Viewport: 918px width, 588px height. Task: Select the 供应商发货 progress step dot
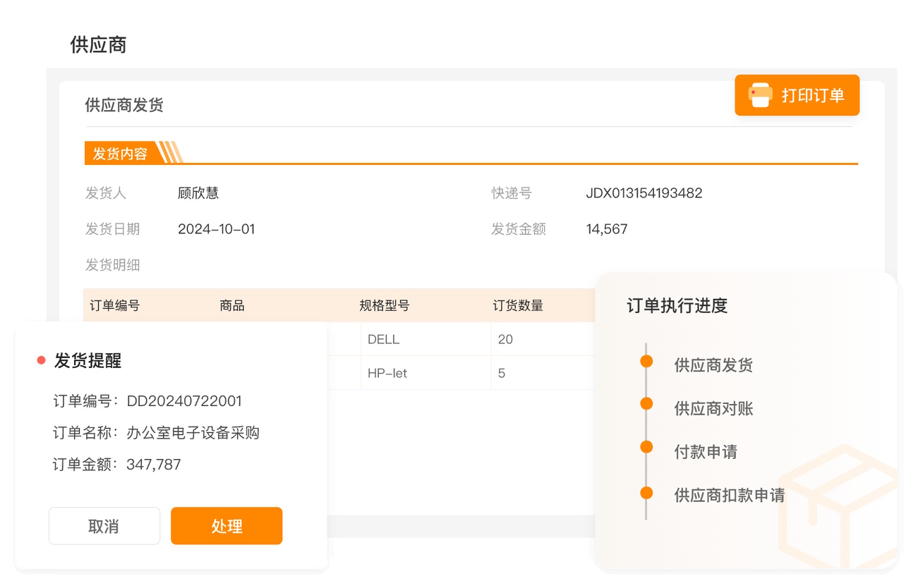[646, 362]
